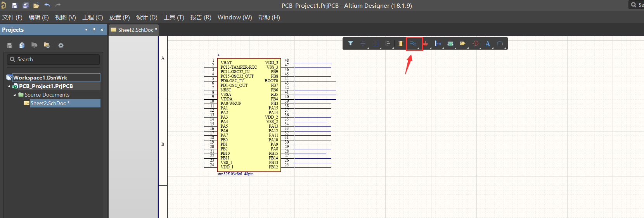Viewport: 644px width, 218px height.
Task: Open the 工具 (T) menu
Action: [174, 17]
